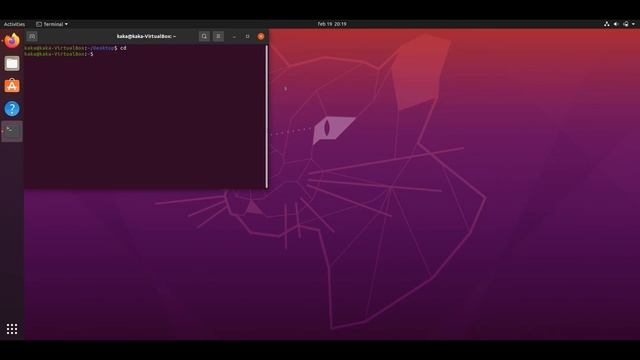Open Firefox from the dock

[x=12, y=41]
